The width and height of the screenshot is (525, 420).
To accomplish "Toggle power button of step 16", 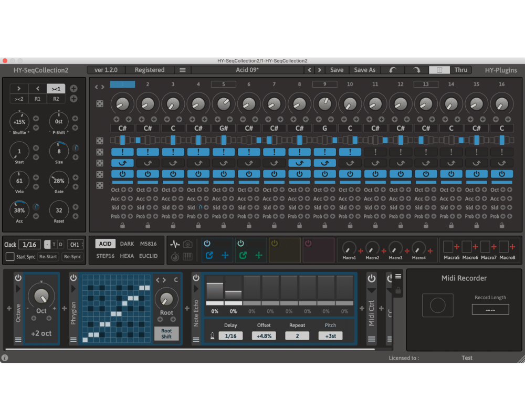I will (501, 174).
